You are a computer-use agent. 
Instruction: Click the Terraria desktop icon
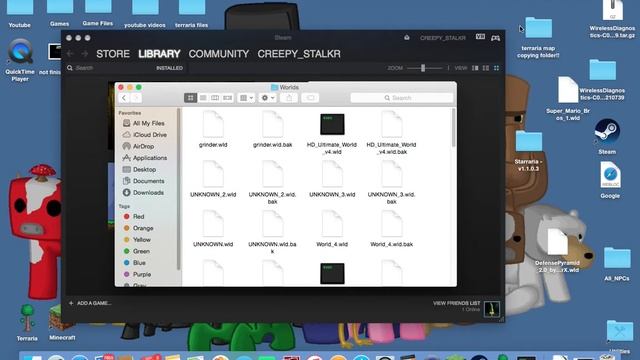pos(27,322)
